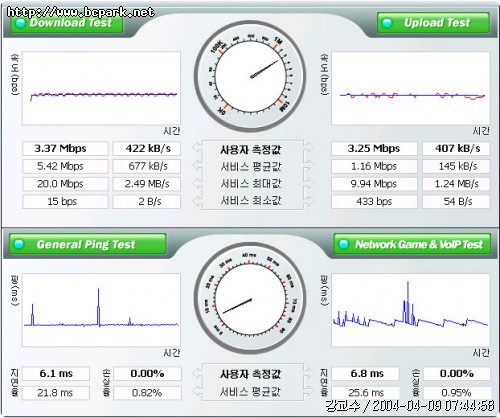Start the Upload Test
This screenshot has height=418, width=500.
click(x=433, y=23)
